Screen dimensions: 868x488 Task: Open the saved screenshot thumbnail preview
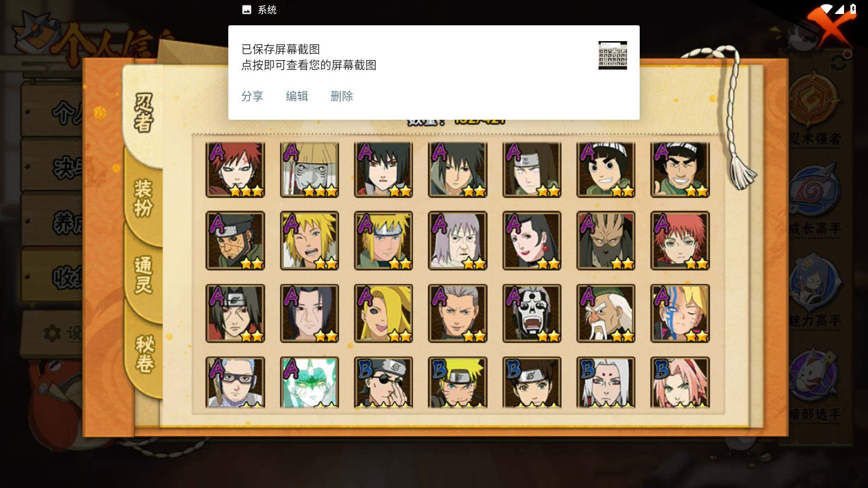click(613, 55)
